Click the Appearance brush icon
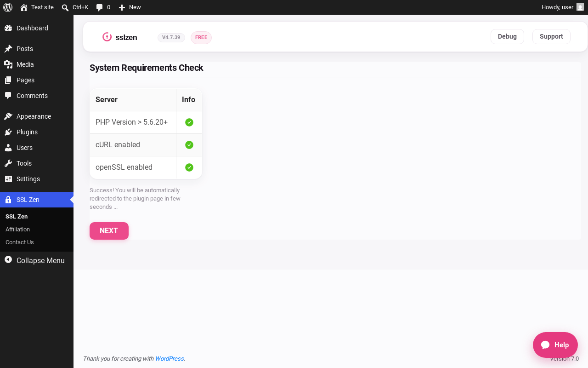588x368 pixels. (8, 116)
